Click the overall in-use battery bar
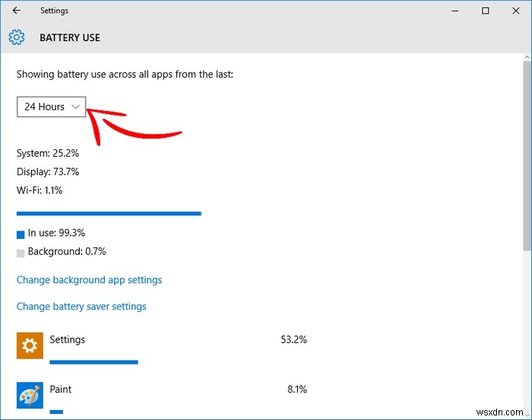 (x=109, y=213)
